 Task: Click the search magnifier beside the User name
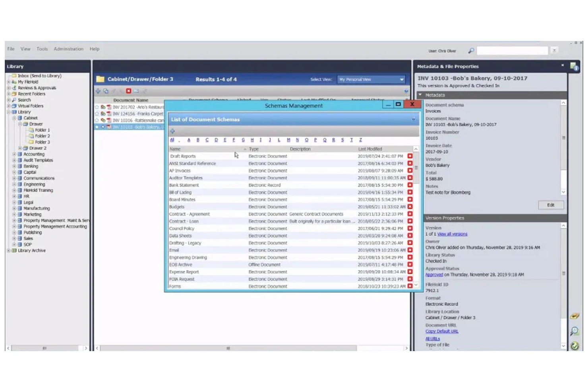(x=471, y=51)
